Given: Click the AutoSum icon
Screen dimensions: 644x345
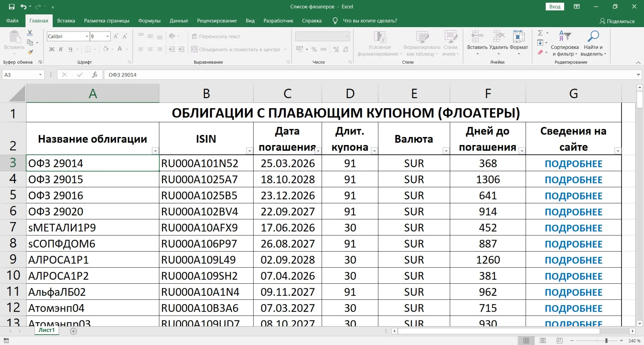Looking at the screenshot, I should (541, 32).
